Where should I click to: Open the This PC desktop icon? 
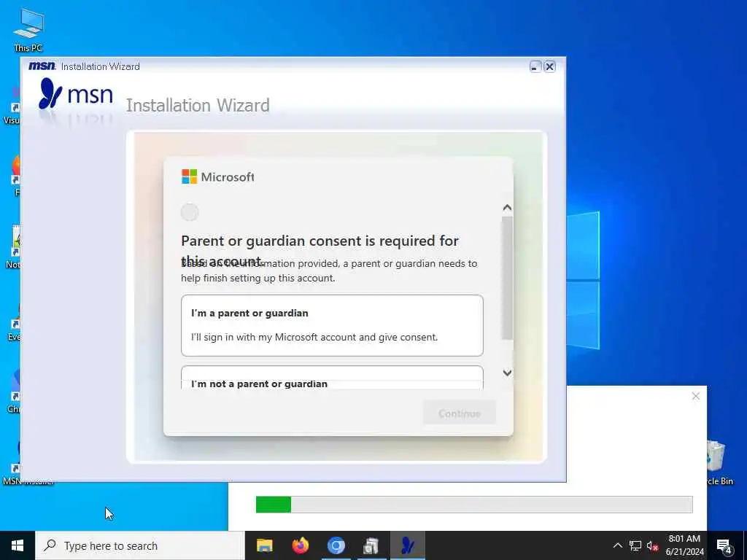pyautogui.click(x=28, y=30)
